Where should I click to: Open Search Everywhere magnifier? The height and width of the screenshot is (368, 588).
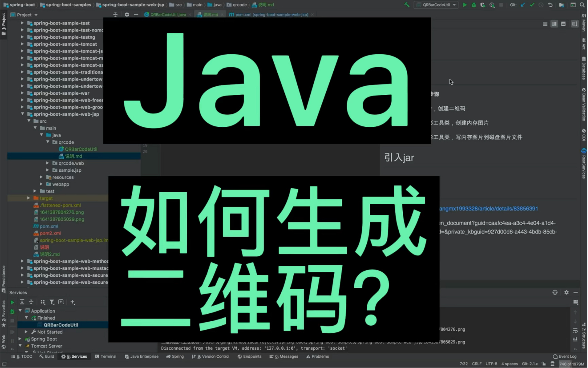(x=582, y=5)
